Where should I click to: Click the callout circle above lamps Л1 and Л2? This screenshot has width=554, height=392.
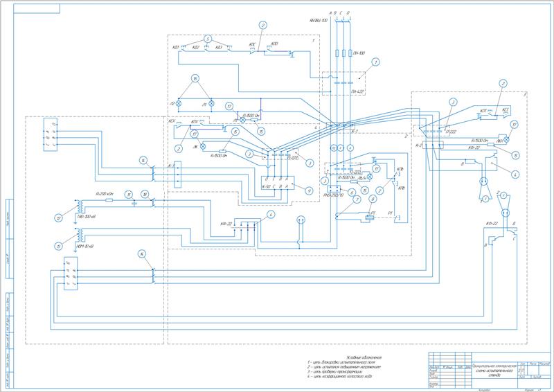click(195, 78)
